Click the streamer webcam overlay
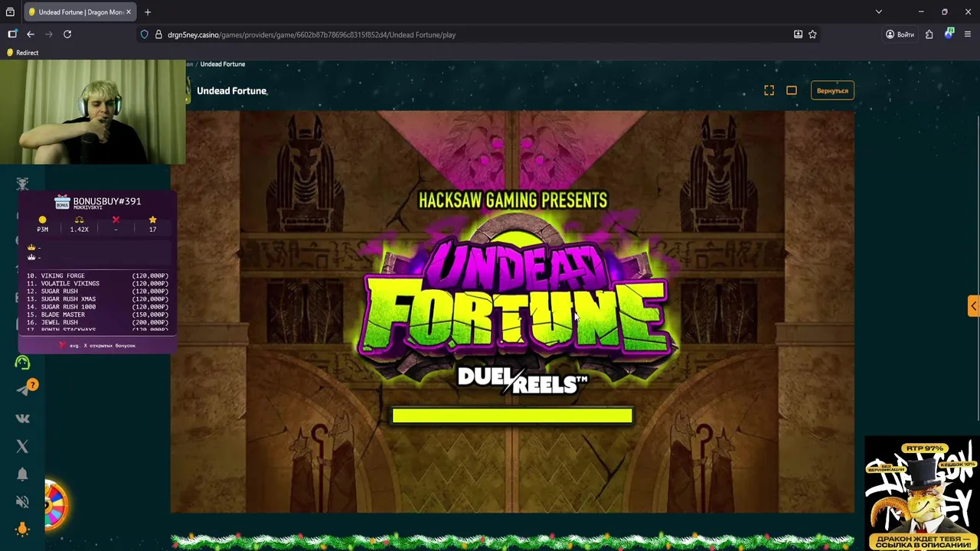This screenshot has height=551, width=980. click(x=93, y=112)
